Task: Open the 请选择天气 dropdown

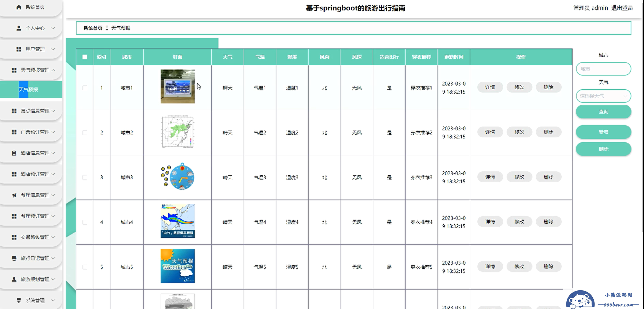Action: click(603, 96)
